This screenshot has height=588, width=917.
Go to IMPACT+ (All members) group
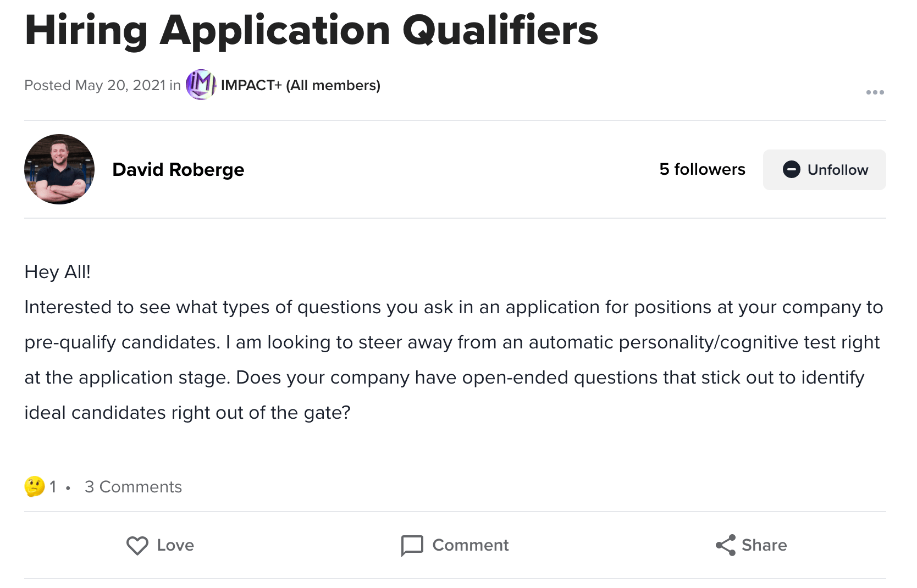(301, 85)
